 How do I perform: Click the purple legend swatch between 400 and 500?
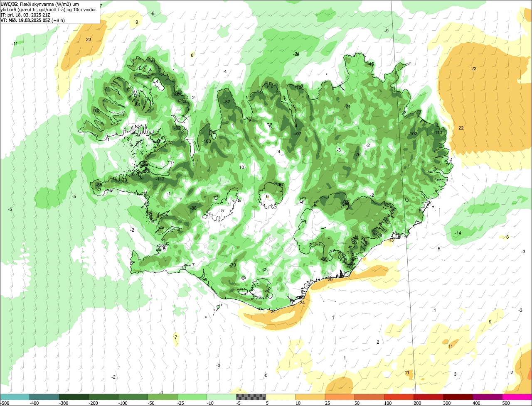(x=487, y=397)
